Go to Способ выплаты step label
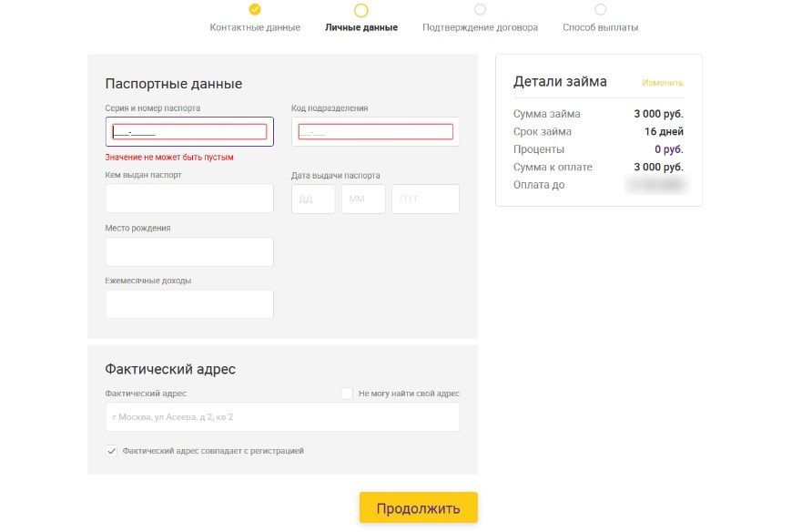 click(x=600, y=27)
